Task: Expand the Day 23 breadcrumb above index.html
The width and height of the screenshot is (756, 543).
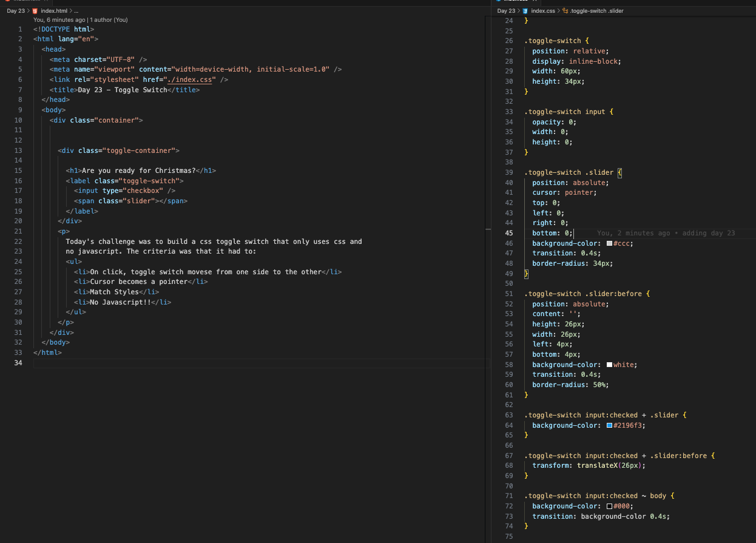Action: pos(15,11)
